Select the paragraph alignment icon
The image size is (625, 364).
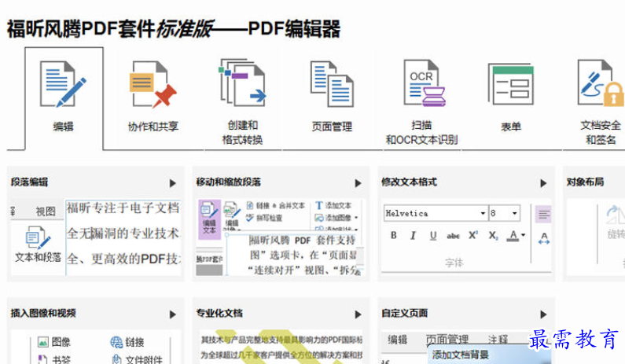(543, 214)
